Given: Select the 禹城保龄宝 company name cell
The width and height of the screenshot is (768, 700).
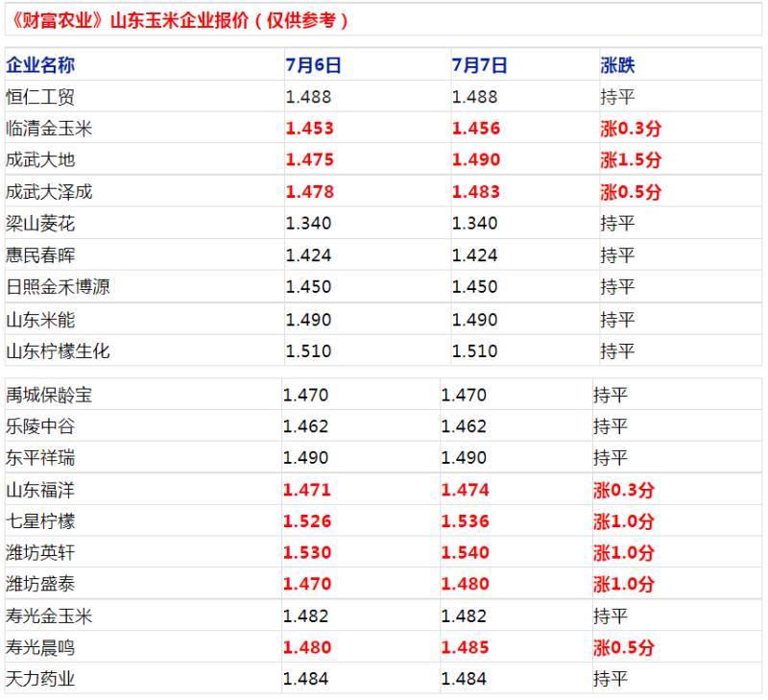Looking at the screenshot, I should [49, 395].
